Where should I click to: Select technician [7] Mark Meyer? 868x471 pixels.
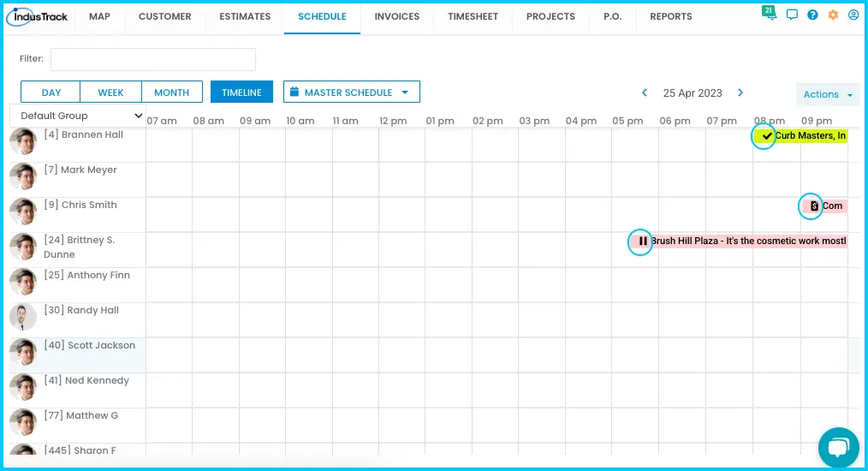(80, 170)
